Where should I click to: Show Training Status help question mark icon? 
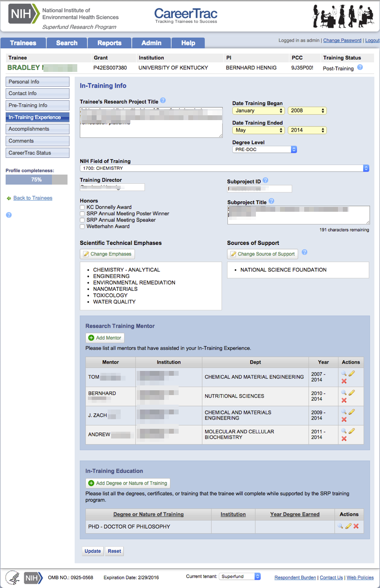360,68
